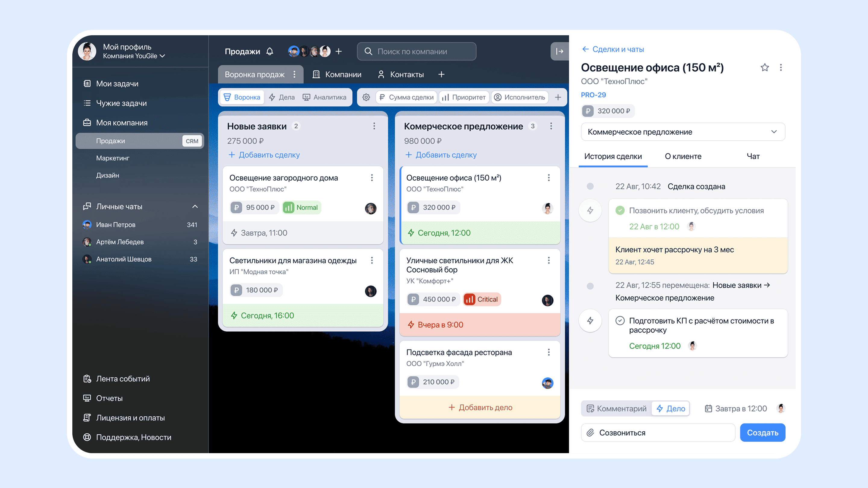The width and height of the screenshot is (868, 488).
Task: Star the deal Освещение офиса as favorite
Action: point(765,67)
